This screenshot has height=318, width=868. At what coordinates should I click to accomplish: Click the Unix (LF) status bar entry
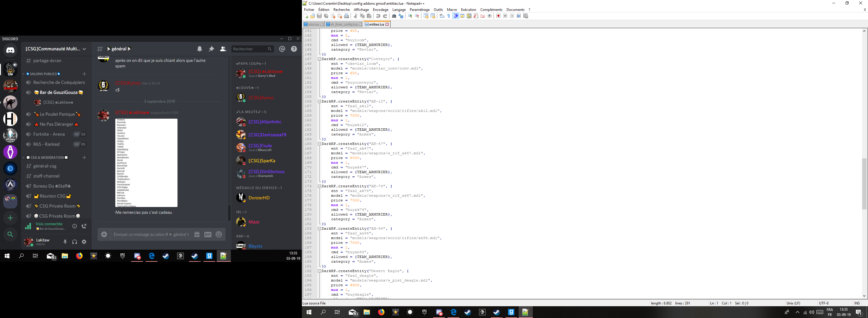click(793, 303)
